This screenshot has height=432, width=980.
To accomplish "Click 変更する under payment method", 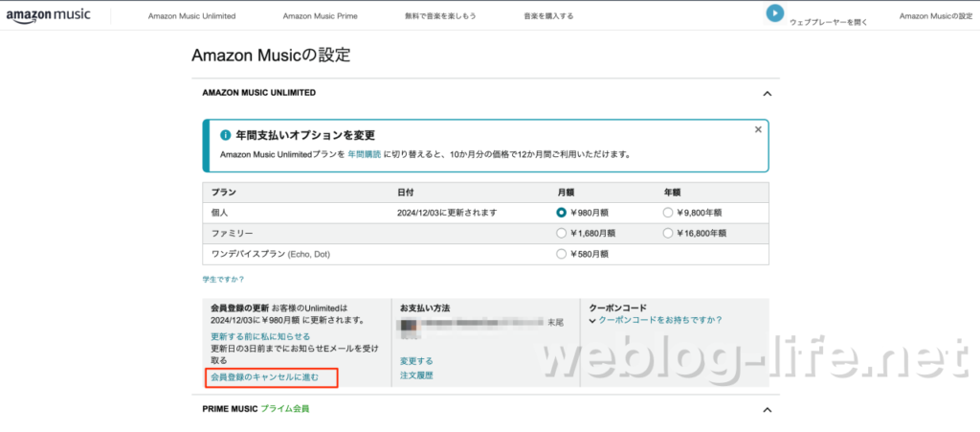I will coord(416,361).
